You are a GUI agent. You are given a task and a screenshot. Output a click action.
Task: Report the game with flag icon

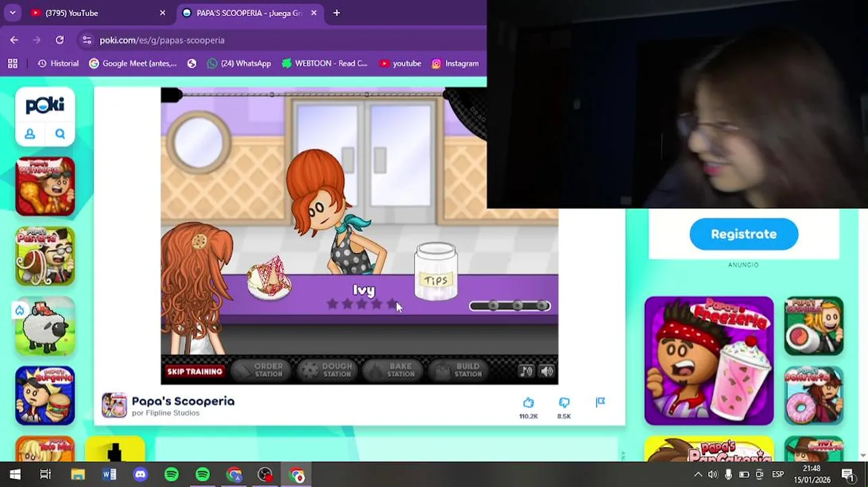[x=600, y=402]
